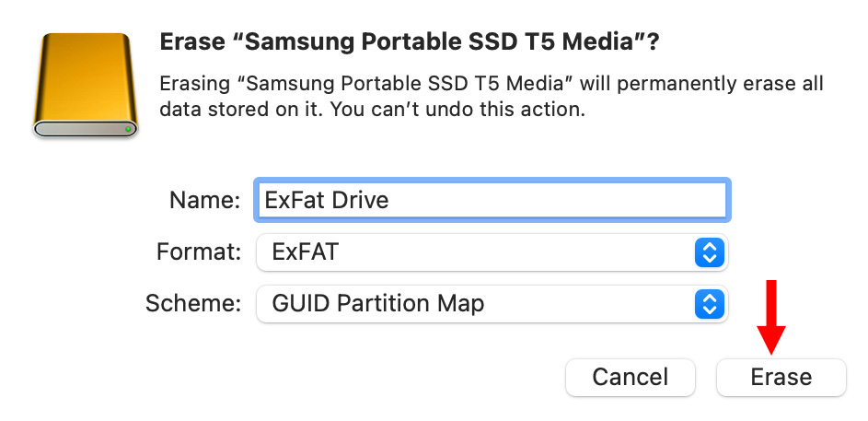Image resolution: width=868 pixels, height=421 pixels.
Task: Click the "Name:" label
Action: (204, 200)
